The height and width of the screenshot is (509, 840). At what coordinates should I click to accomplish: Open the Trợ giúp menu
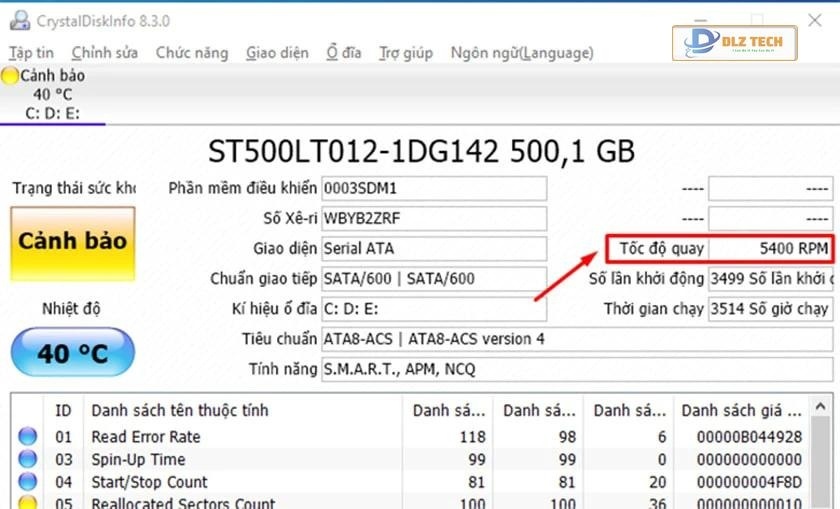pyautogui.click(x=406, y=53)
